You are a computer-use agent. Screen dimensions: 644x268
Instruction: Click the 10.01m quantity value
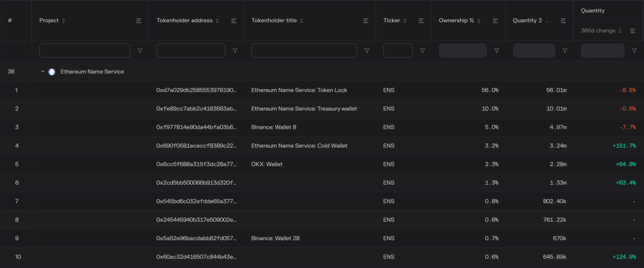coord(557,108)
